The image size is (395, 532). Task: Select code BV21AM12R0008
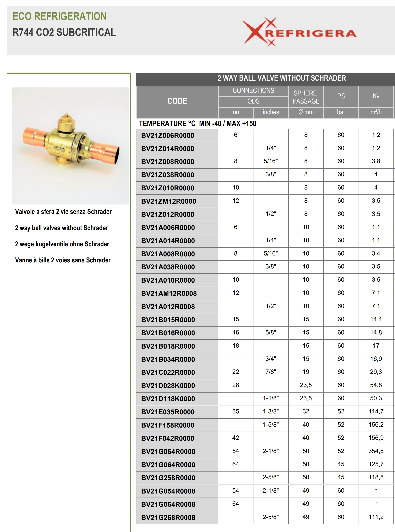[x=169, y=293]
